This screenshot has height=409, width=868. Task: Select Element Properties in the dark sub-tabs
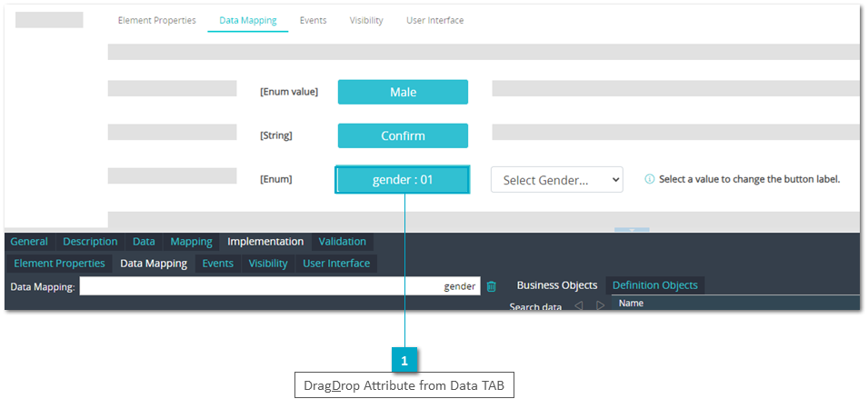click(x=59, y=264)
